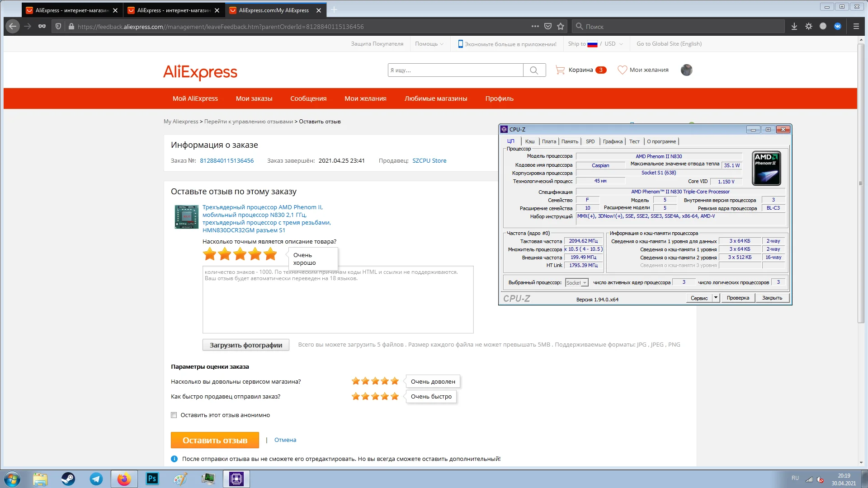This screenshot has width=868, height=488.
Task: Check the leave feedback anonymously checkbox
Action: coord(174,415)
